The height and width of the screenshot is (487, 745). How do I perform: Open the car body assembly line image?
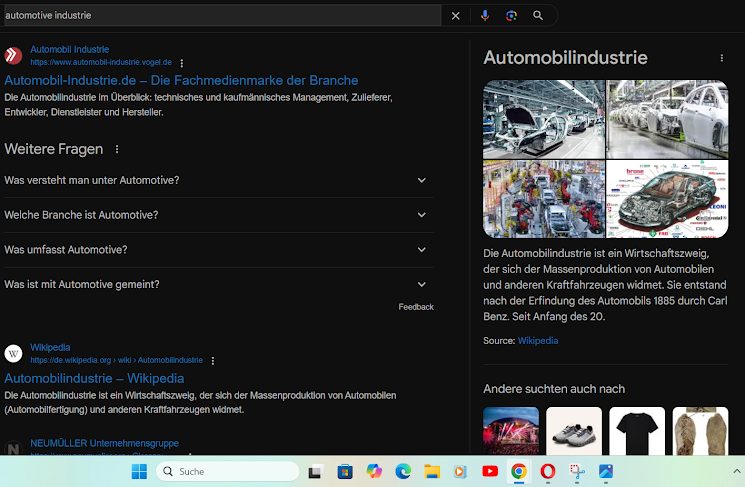pyautogui.click(x=544, y=119)
